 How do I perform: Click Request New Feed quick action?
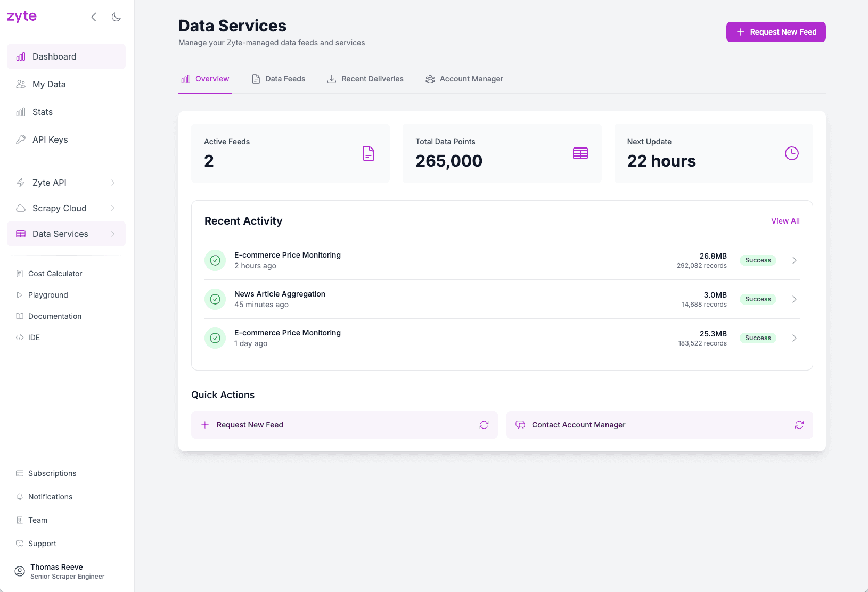tap(345, 425)
